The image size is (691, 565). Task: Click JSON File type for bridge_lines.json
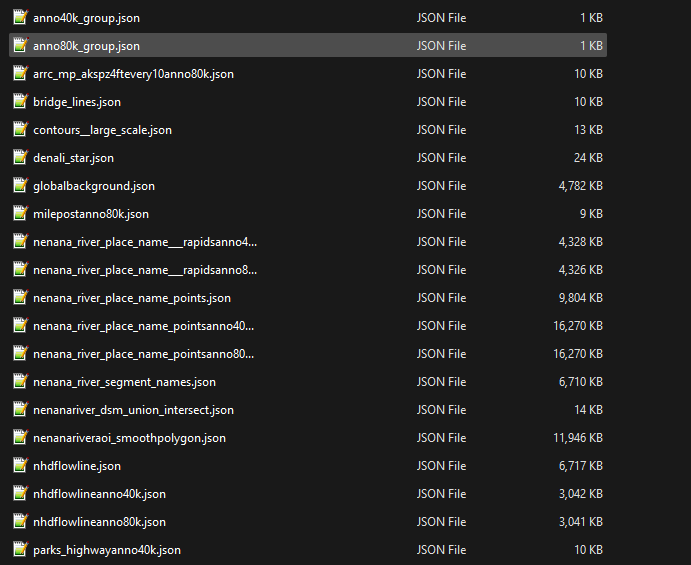[441, 102]
